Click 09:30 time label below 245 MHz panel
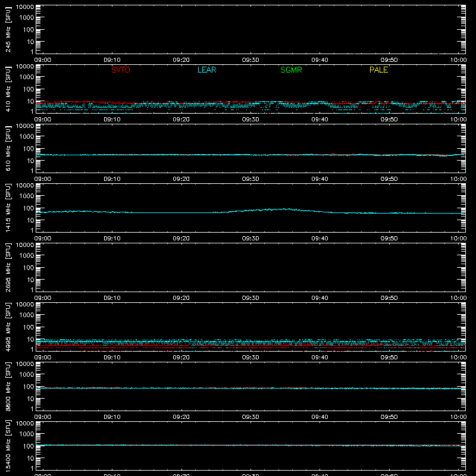 (x=250, y=60)
